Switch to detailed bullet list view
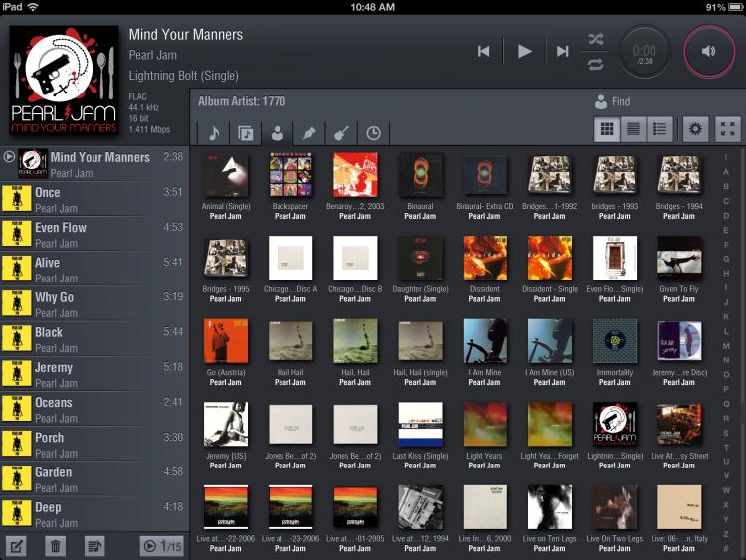 tap(659, 129)
